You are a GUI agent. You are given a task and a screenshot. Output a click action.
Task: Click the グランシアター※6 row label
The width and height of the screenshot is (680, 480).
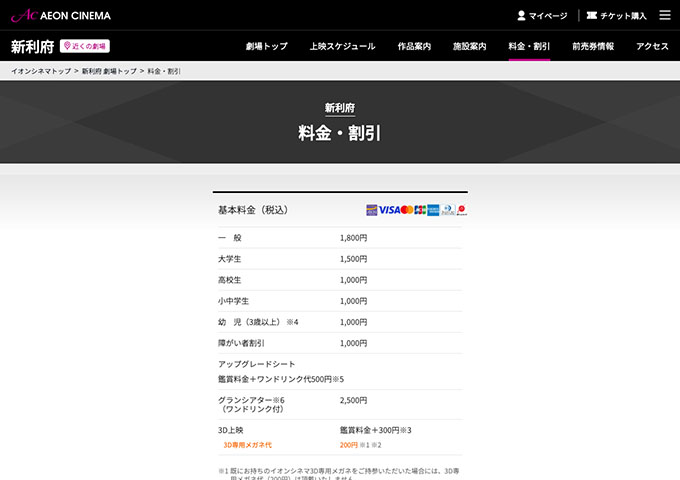click(x=251, y=404)
